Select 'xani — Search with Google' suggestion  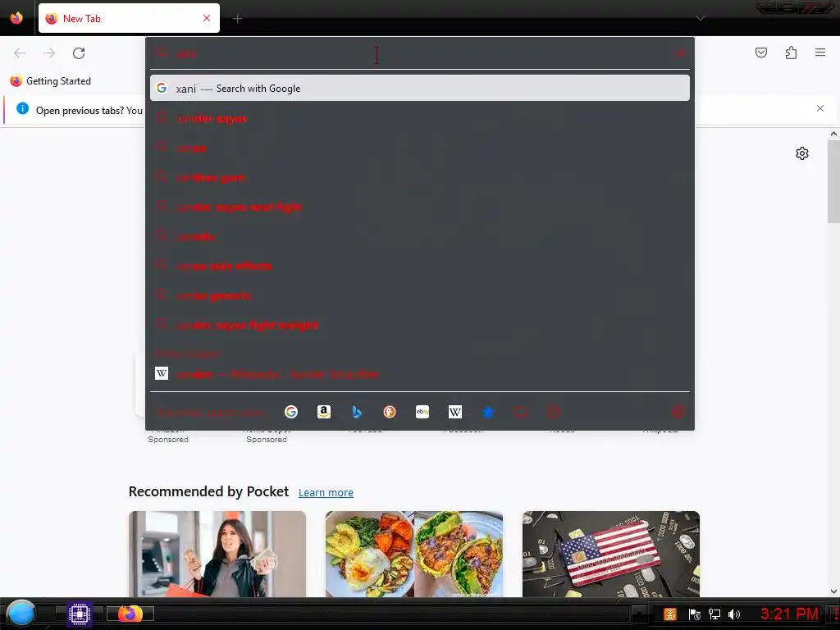tap(419, 89)
